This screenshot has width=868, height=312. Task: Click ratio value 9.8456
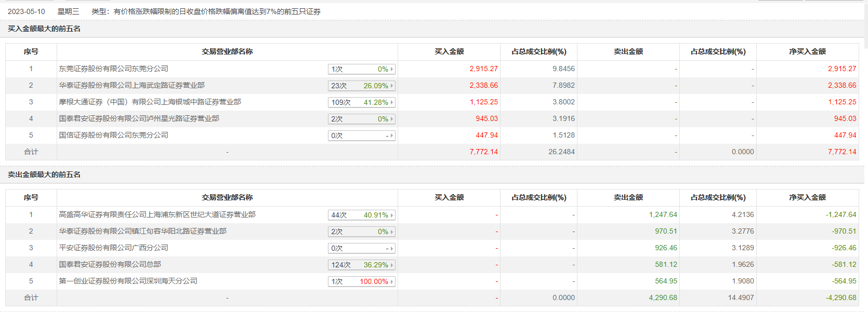(563, 69)
